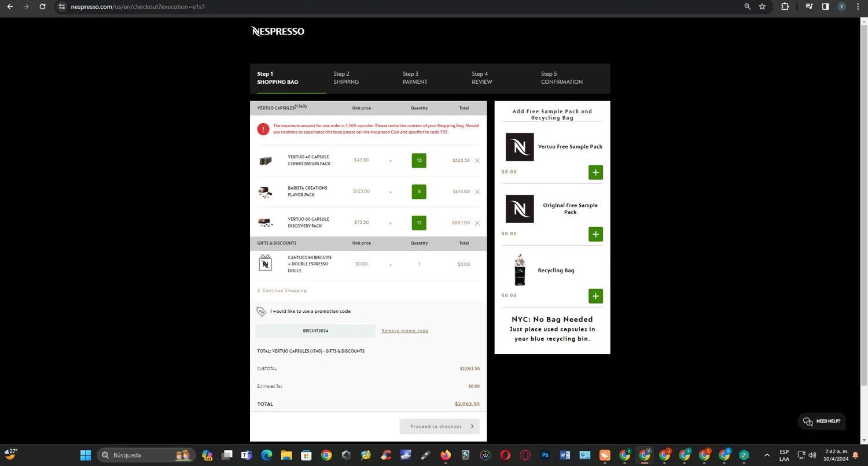Select Step 5 Confirmation tab

[x=562, y=78]
